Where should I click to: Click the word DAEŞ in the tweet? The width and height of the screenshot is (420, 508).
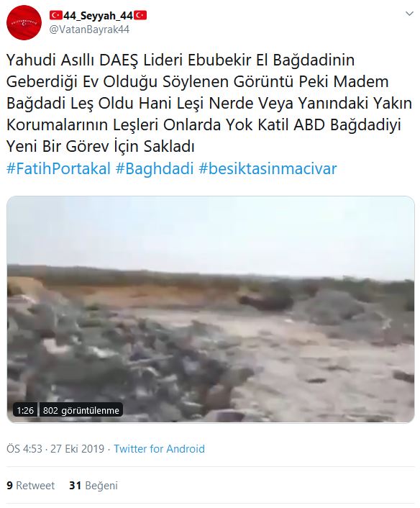pyautogui.click(x=119, y=60)
